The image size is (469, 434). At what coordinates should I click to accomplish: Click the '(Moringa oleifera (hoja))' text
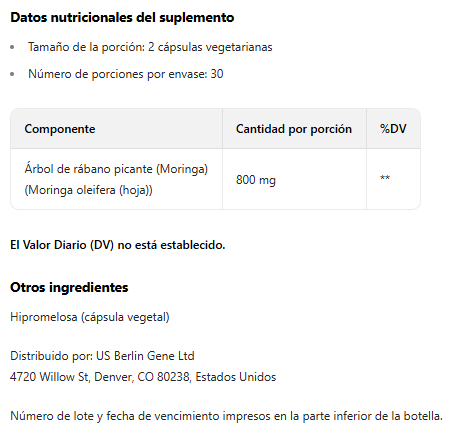pos(88,190)
